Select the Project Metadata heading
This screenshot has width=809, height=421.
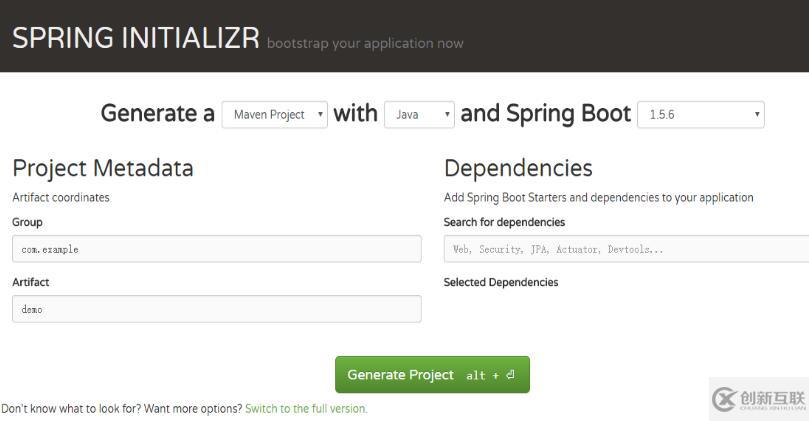[103, 169]
